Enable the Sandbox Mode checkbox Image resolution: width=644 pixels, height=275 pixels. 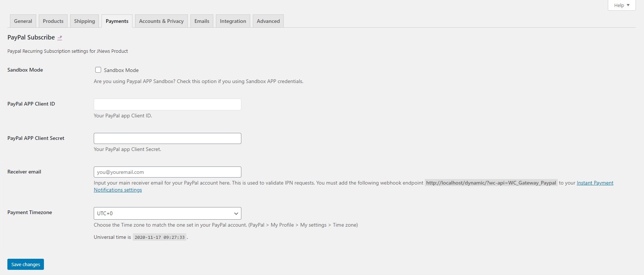tap(98, 70)
